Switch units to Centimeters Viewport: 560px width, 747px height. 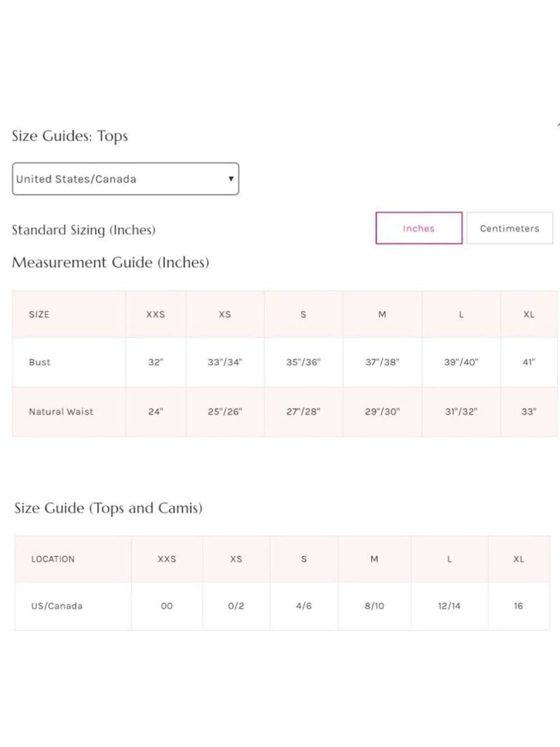point(510,228)
